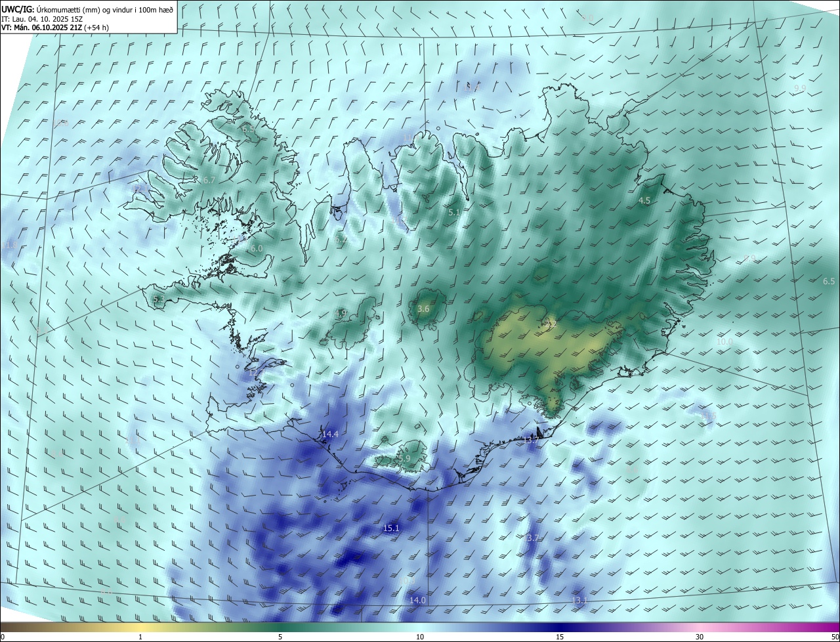Click the 4.9 value label
The height and width of the screenshot is (642, 840).
(341, 314)
